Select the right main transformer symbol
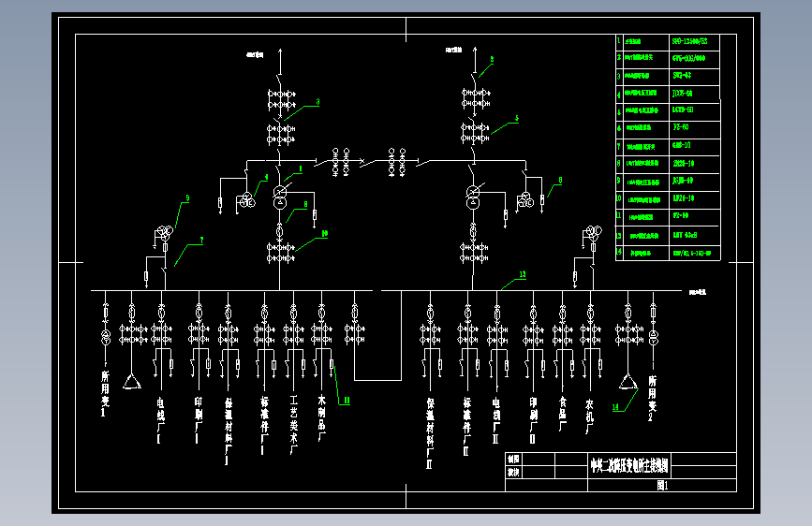This screenshot has height=526, width=812. [473, 197]
